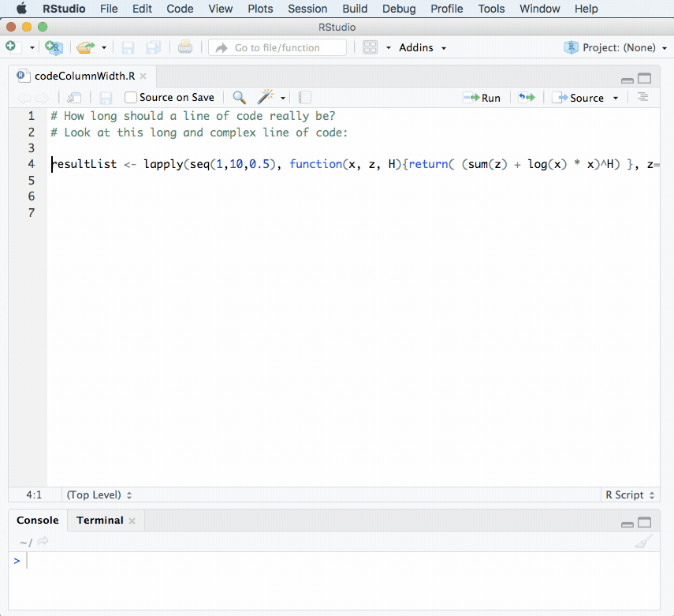Maximize the source editor pane

[644, 78]
